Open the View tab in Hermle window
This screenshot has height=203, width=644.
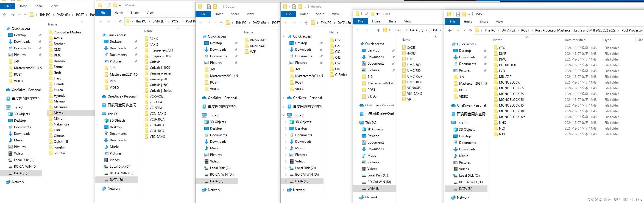(x=335, y=14)
